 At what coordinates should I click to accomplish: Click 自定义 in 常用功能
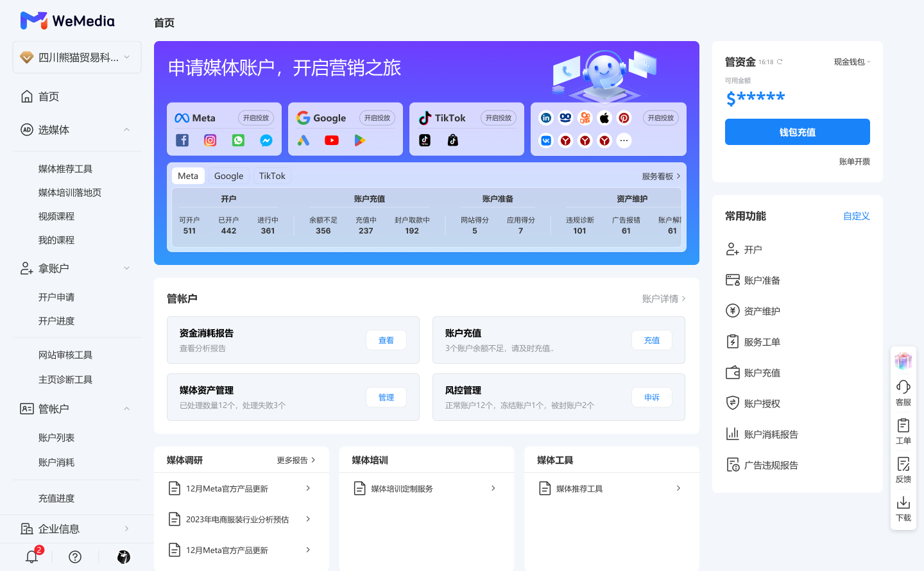tap(857, 216)
